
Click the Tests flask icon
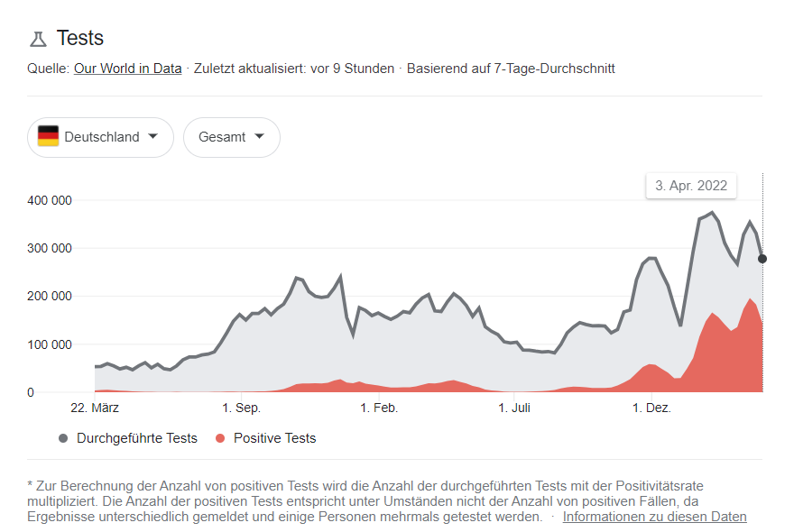pyautogui.click(x=38, y=39)
